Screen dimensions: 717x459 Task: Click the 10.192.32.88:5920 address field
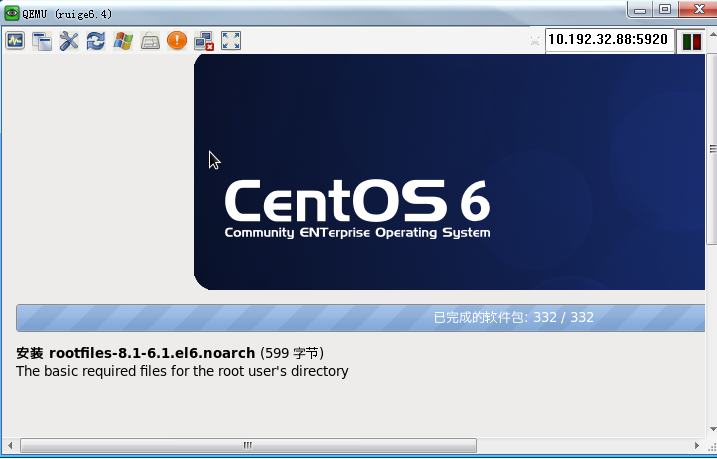click(609, 40)
